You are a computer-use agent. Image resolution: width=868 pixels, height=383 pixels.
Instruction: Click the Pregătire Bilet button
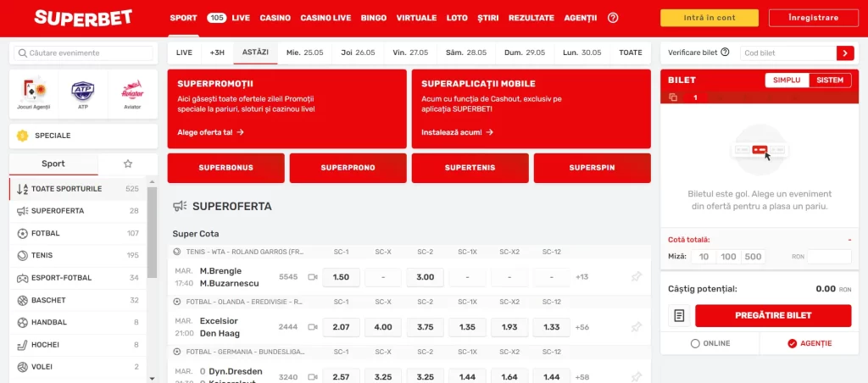click(773, 315)
